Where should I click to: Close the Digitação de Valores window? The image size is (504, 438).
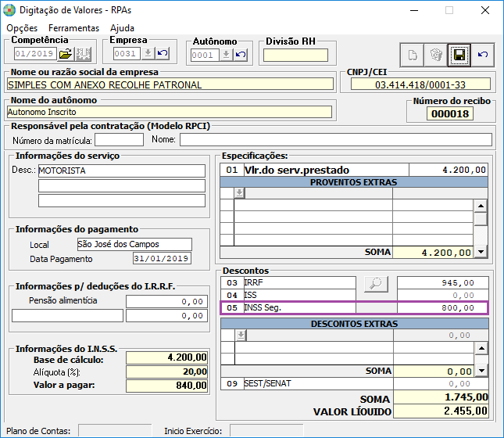click(485, 10)
